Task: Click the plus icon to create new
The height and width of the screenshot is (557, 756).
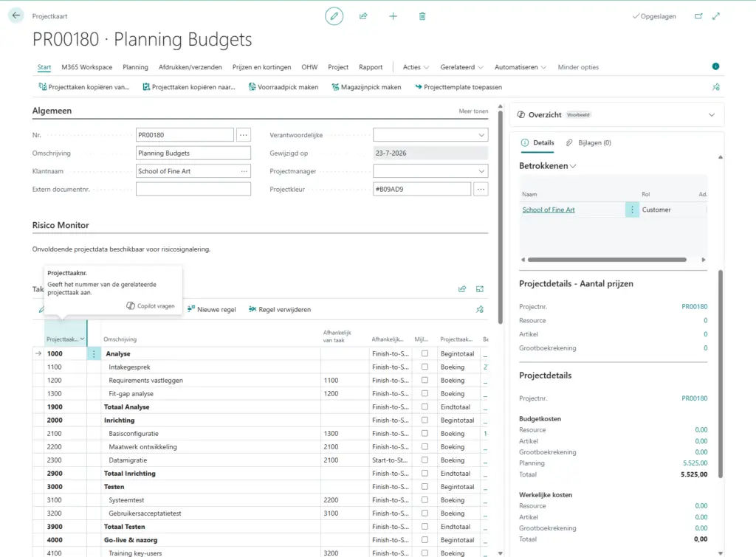Action: point(393,16)
